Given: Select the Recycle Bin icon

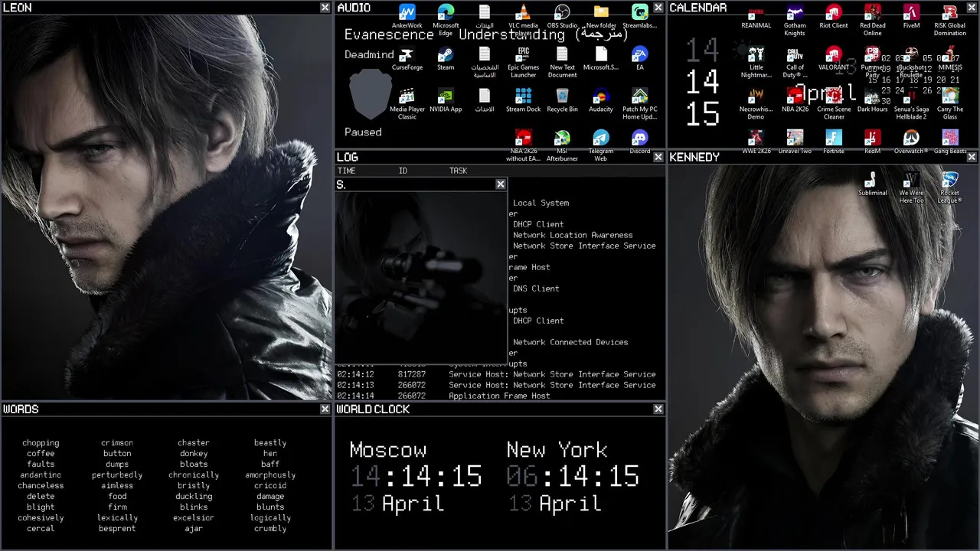Looking at the screenshot, I should (x=562, y=100).
